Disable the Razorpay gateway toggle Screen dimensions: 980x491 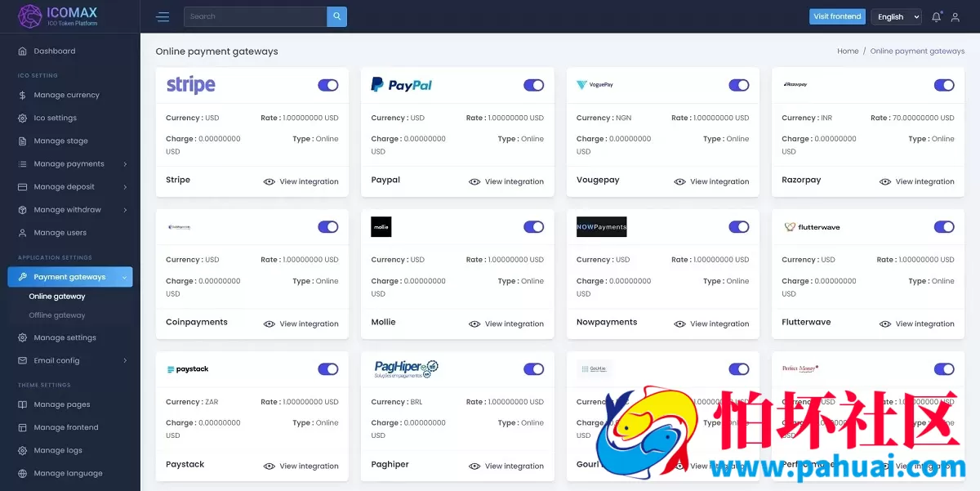coord(944,85)
